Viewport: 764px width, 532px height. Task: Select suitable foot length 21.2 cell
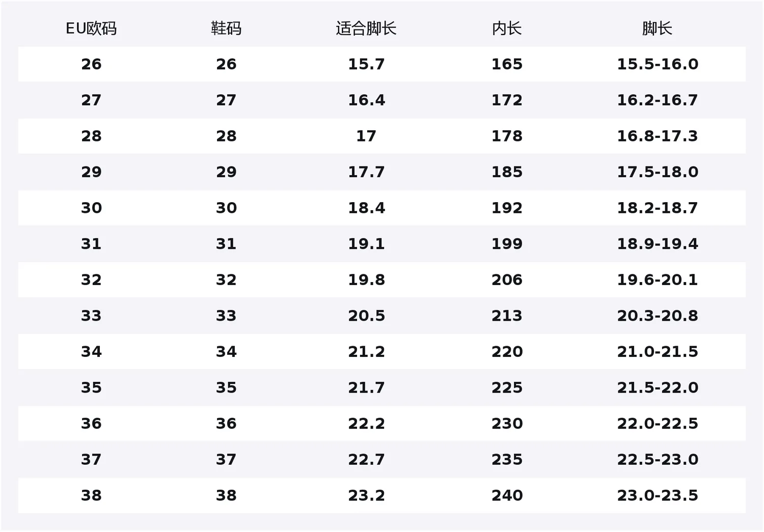[x=366, y=352]
